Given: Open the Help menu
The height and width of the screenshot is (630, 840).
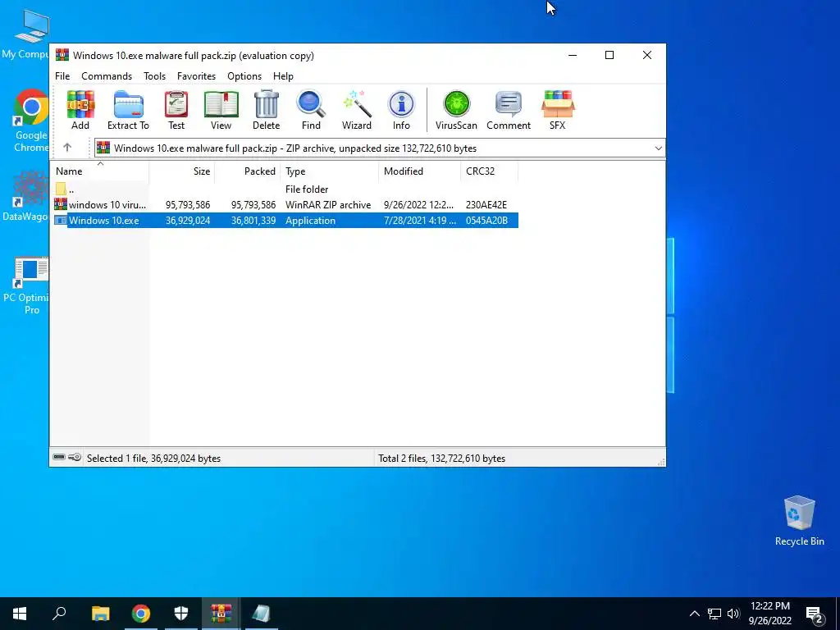Looking at the screenshot, I should [283, 76].
